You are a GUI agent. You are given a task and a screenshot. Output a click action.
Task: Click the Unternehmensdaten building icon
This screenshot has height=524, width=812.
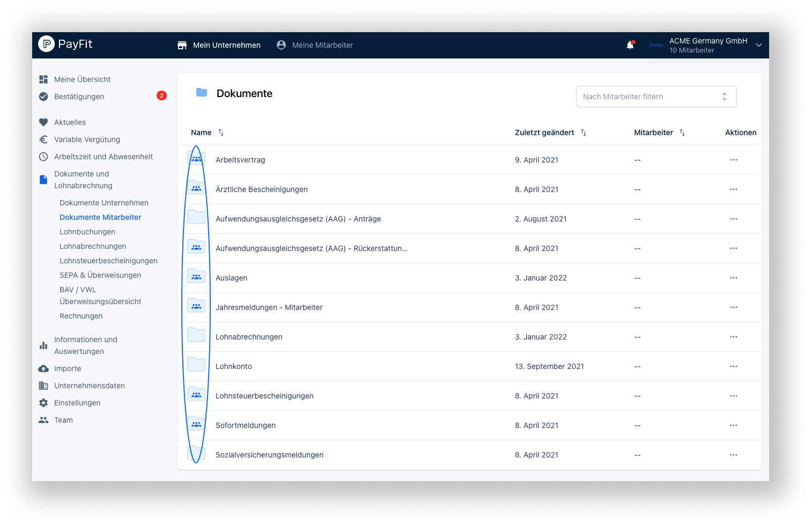point(43,386)
